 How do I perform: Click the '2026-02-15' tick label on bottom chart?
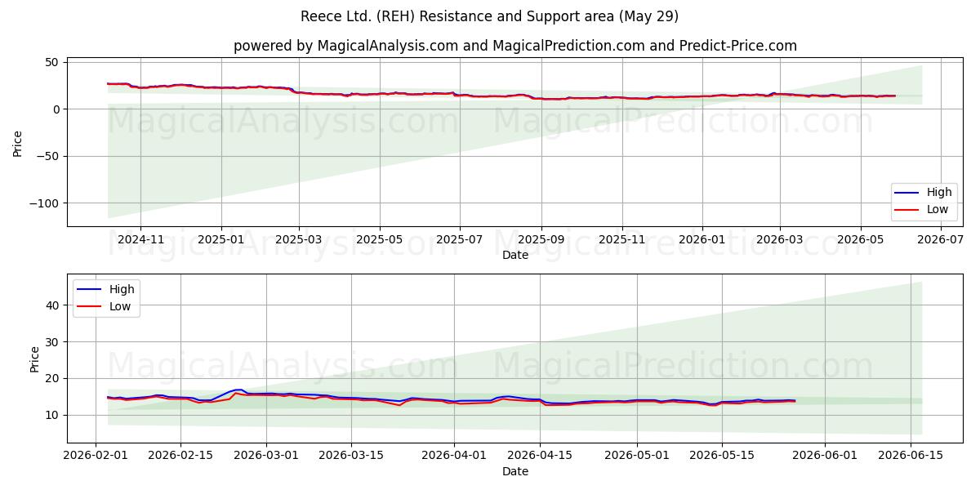tap(180, 456)
